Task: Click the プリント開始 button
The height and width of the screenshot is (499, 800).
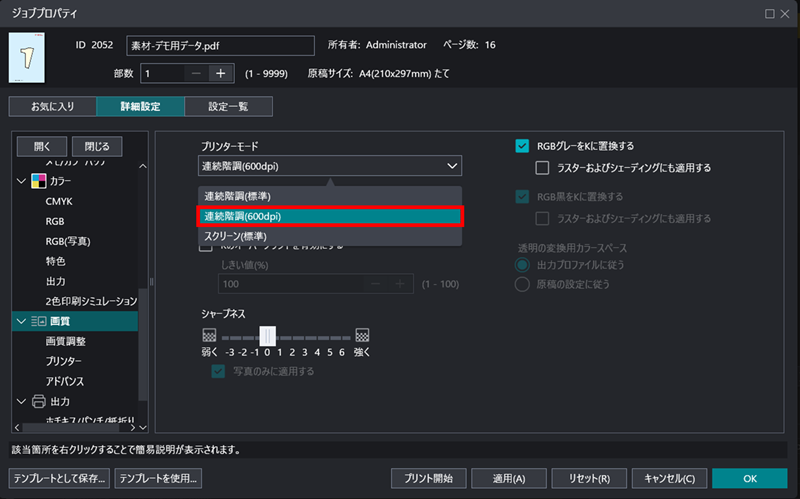Action: tap(428, 478)
